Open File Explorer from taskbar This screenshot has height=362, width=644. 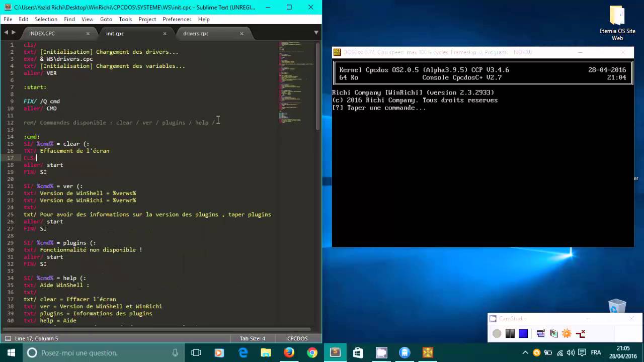click(x=266, y=352)
